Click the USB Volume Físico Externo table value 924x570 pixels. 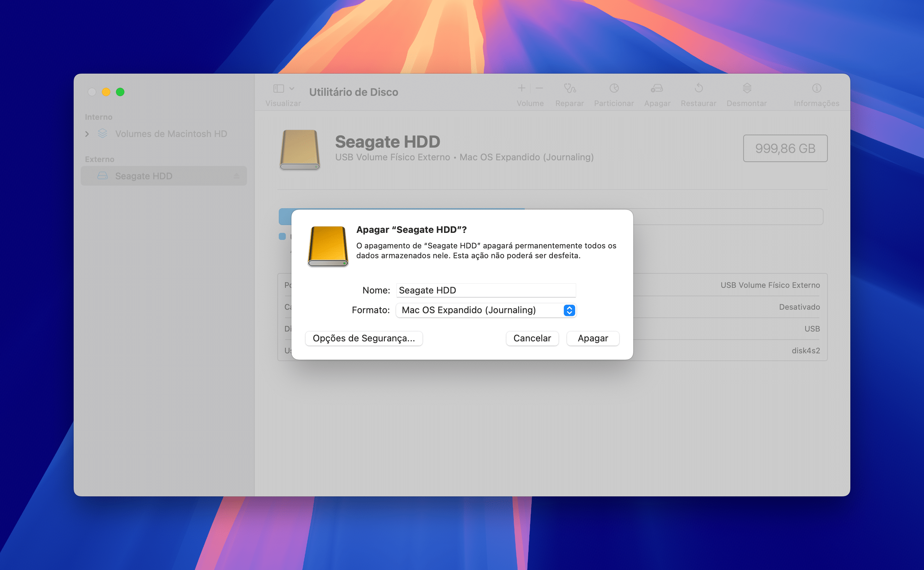click(770, 285)
